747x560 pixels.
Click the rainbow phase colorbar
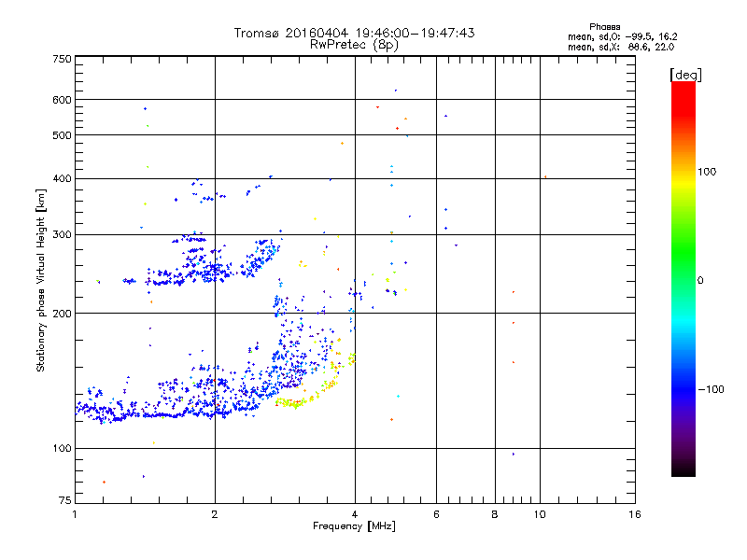[x=684, y=278]
